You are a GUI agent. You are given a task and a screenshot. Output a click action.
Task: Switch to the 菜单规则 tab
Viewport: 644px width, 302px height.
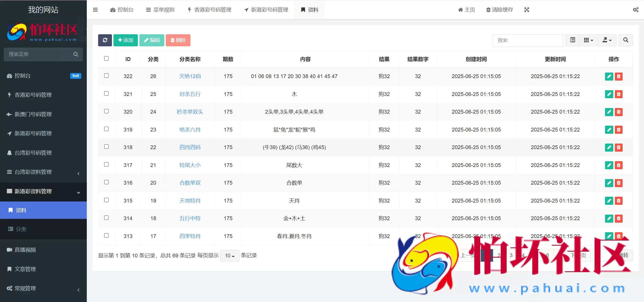tap(159, 10)
